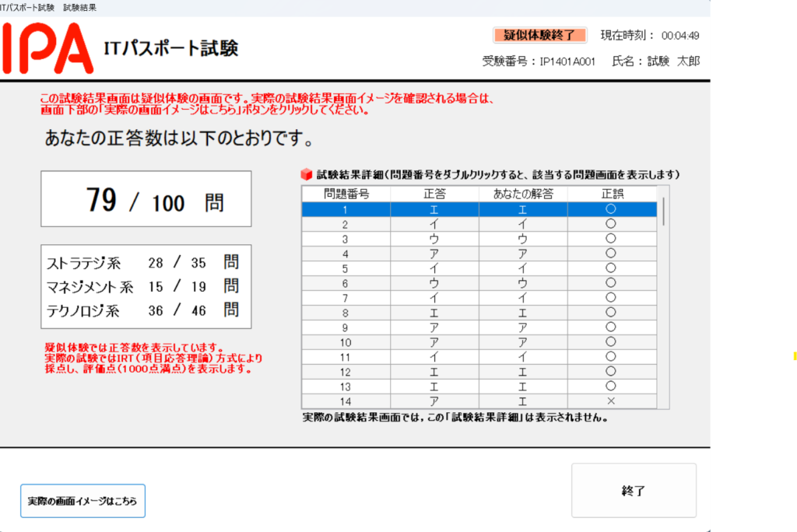Screen dimensions: 797x532
Task: Click the 正答 column header
Action: [434, 194]
